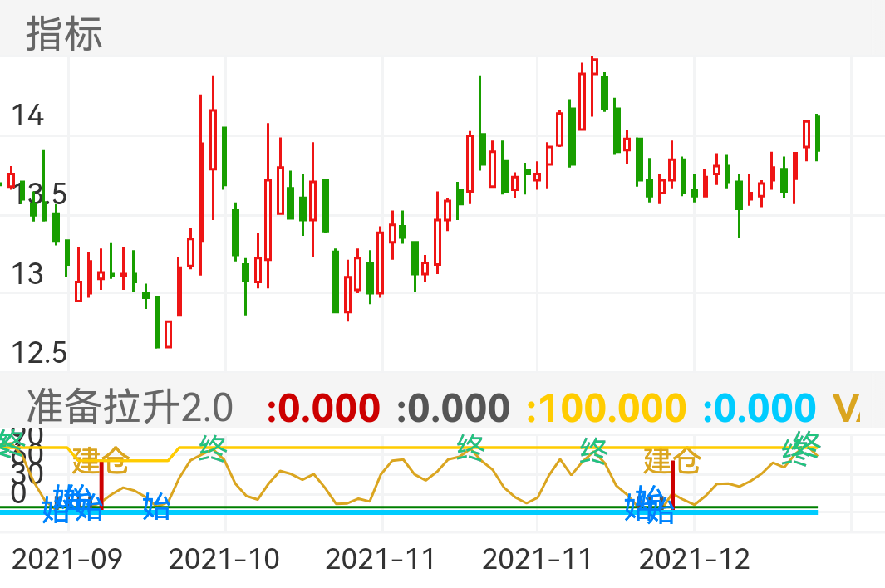Select the 2021-12 date axis label
The image size is (885, 588).
[694, 559]
